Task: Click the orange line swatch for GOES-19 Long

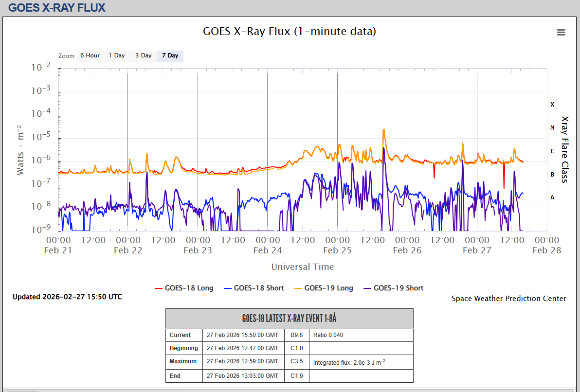Action: point(298,288)
